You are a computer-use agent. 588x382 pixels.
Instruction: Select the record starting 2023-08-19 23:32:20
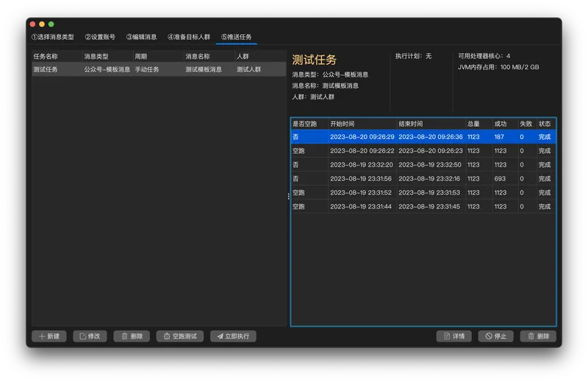(x=423, y=165)
